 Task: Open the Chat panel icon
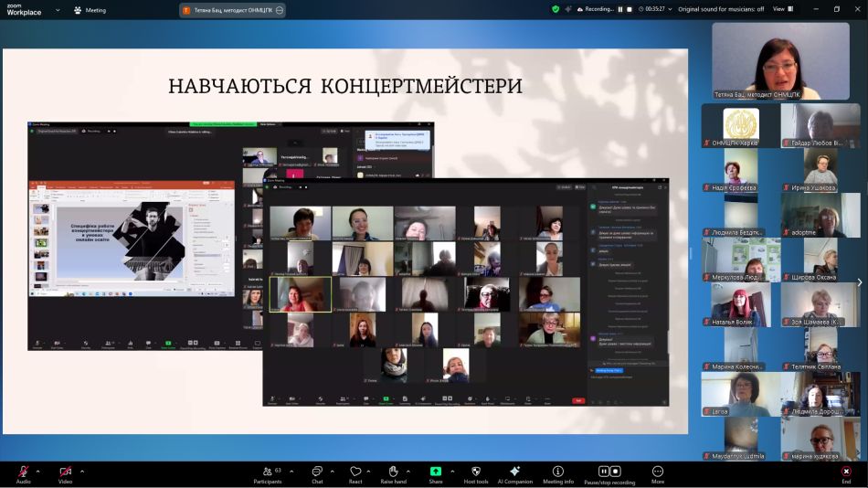[x=317, y=472]
